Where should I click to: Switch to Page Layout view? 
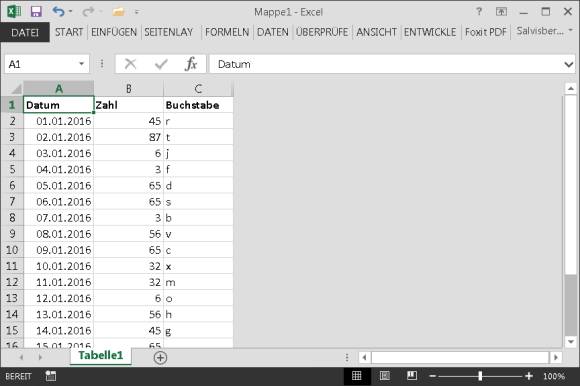coord(385,376)
